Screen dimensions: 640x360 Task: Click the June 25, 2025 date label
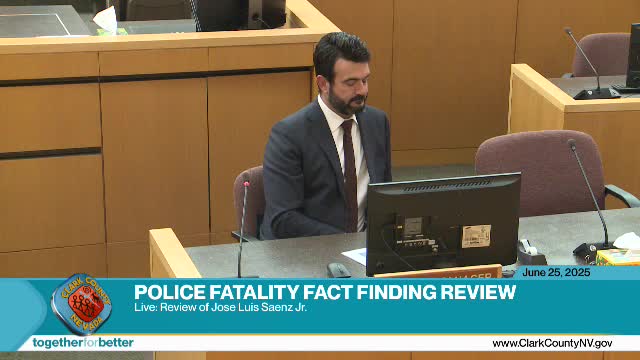[556, 273]
